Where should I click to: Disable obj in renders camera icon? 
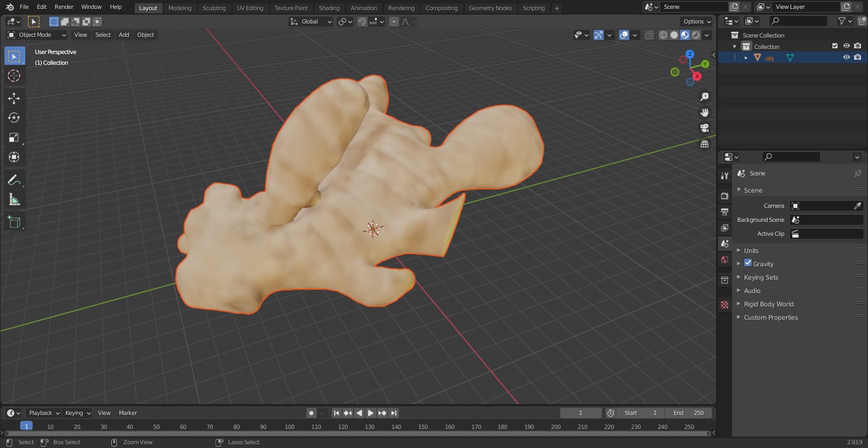(857, 57)
